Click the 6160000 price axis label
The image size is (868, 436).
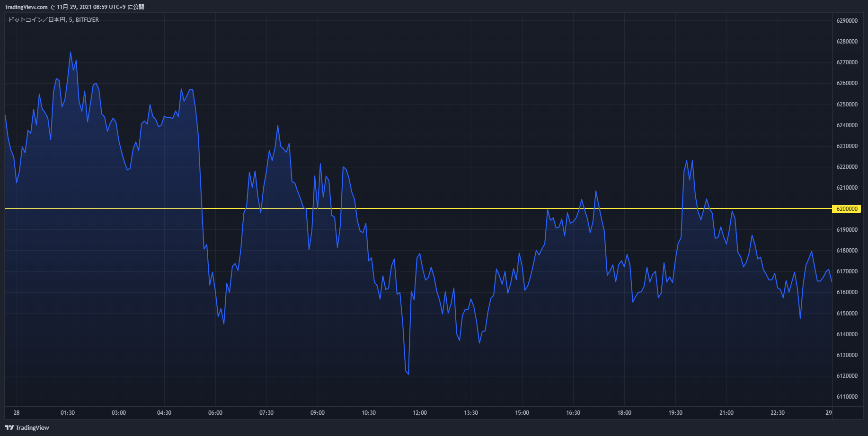(x=847, y=292)
